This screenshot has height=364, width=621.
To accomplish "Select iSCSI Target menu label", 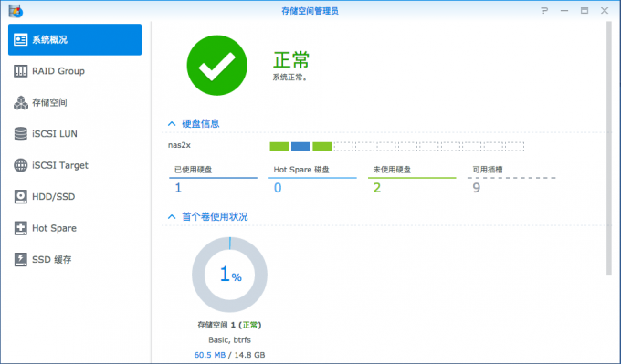I will pos(60,165).
